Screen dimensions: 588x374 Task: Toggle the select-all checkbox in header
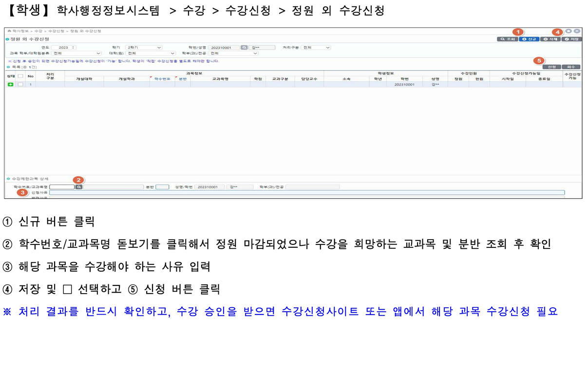pos(20,76)
